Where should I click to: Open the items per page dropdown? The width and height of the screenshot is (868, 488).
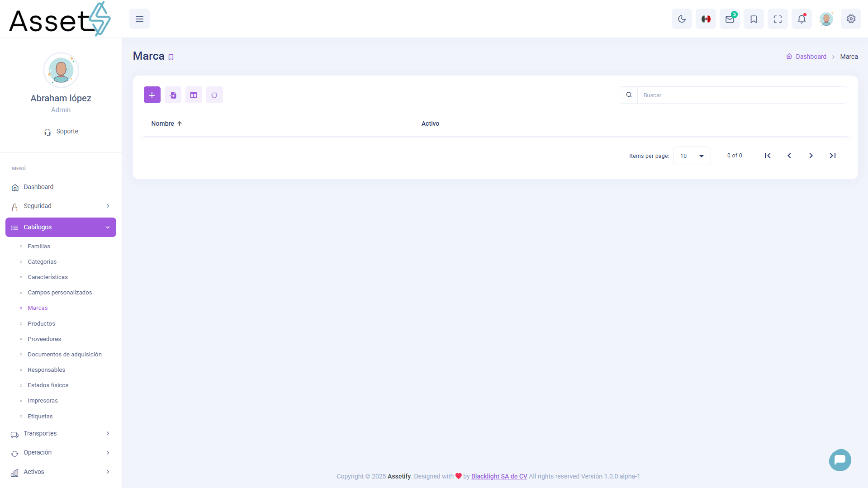pyautogui.click(x=691, y=156)
